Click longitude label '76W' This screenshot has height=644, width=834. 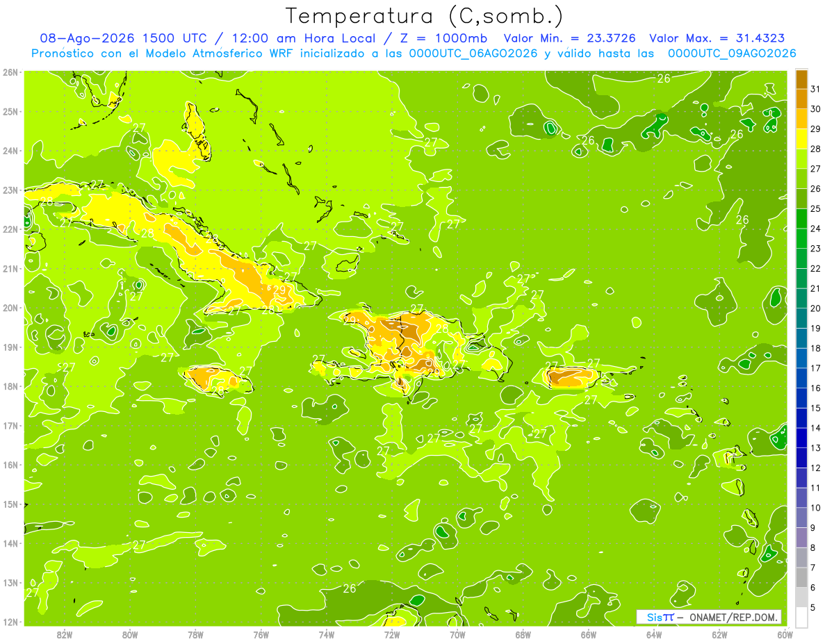(x=261, y=634)
